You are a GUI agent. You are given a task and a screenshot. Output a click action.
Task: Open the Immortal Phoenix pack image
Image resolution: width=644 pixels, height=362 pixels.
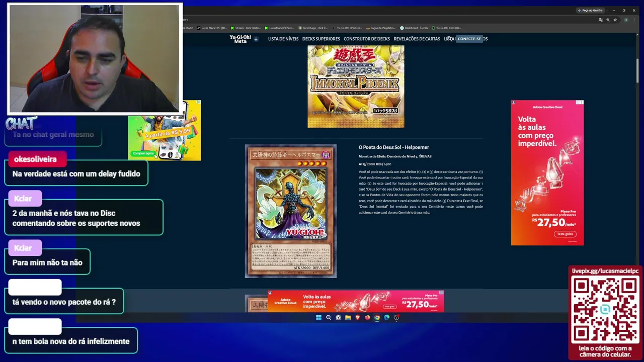tap(356, 86)
